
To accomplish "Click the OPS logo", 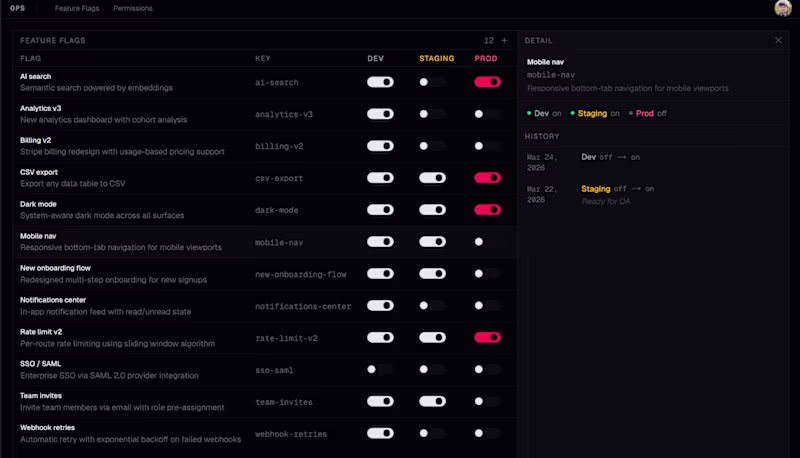I will tap(17, 8).
